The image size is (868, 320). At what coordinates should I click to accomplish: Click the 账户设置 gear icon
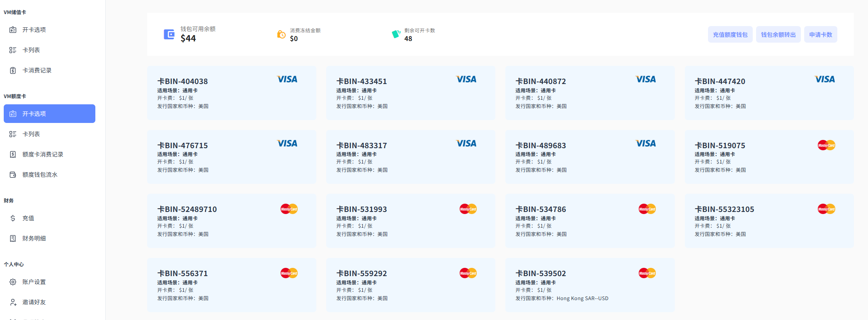click(13, 282)
